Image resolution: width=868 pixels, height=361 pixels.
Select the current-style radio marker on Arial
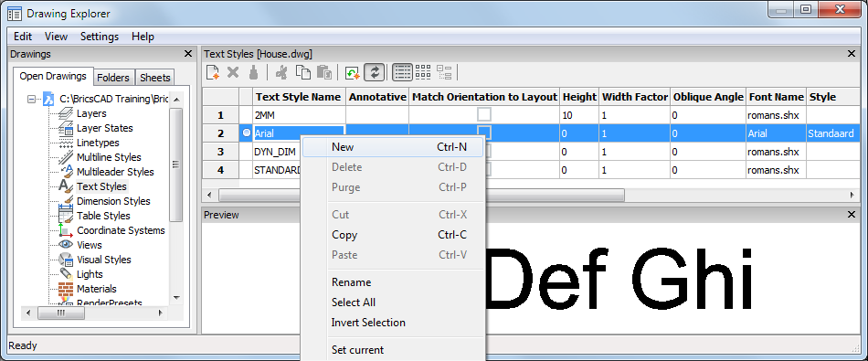click(x=247, y=133)
